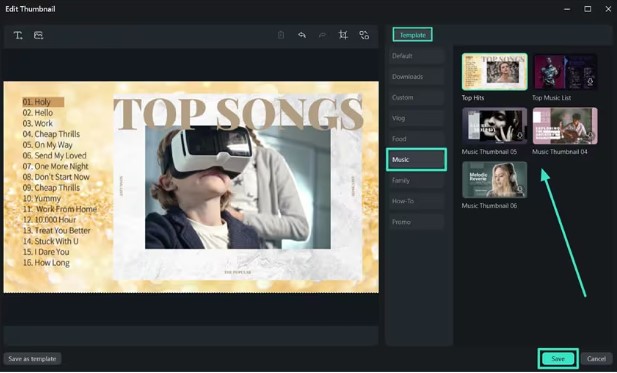
Task: Open the Custom template category
Action: click(416, 98)
